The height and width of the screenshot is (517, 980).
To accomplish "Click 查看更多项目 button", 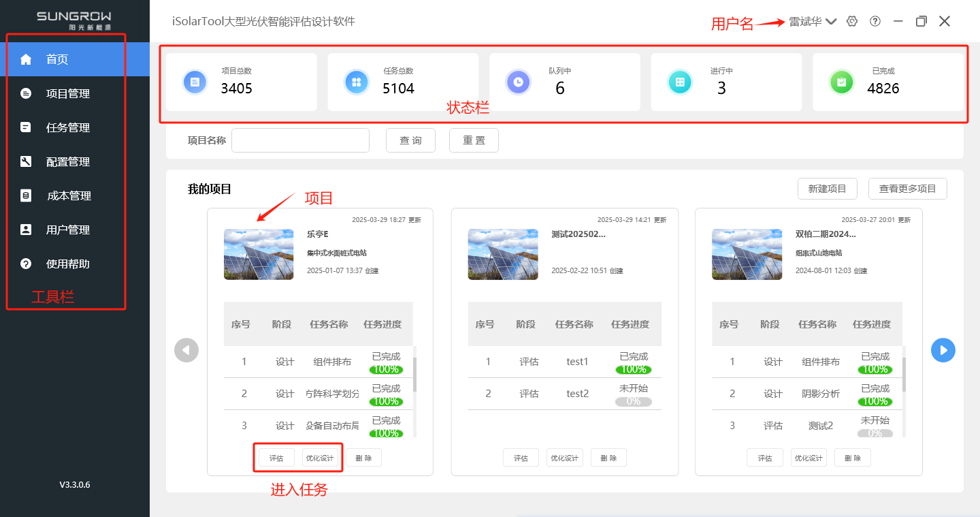I will click(x=907, y=189).
